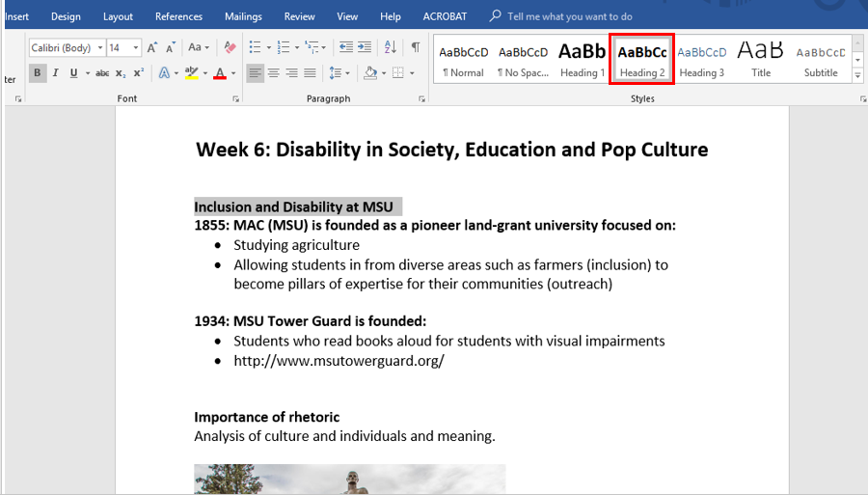This screenshot has height=495, width=868.
Task: Toggle Strikethrough formatting
Action: tap(102, 72)
